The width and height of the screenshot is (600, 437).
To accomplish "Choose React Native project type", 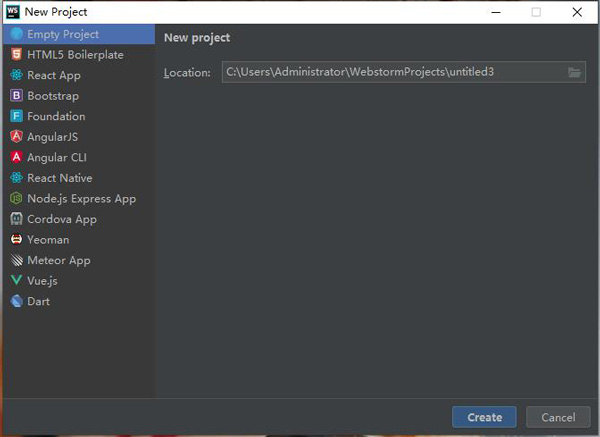I will [79, 178].
